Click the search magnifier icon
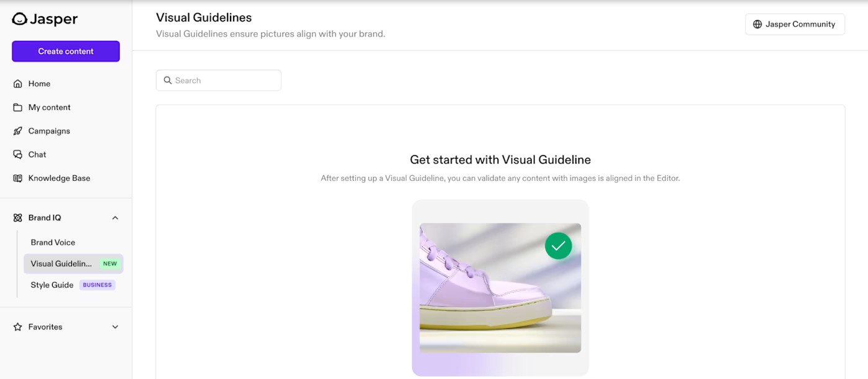Image resolution: width=868 pixels, height=379 pixels. tap(167, 80)
